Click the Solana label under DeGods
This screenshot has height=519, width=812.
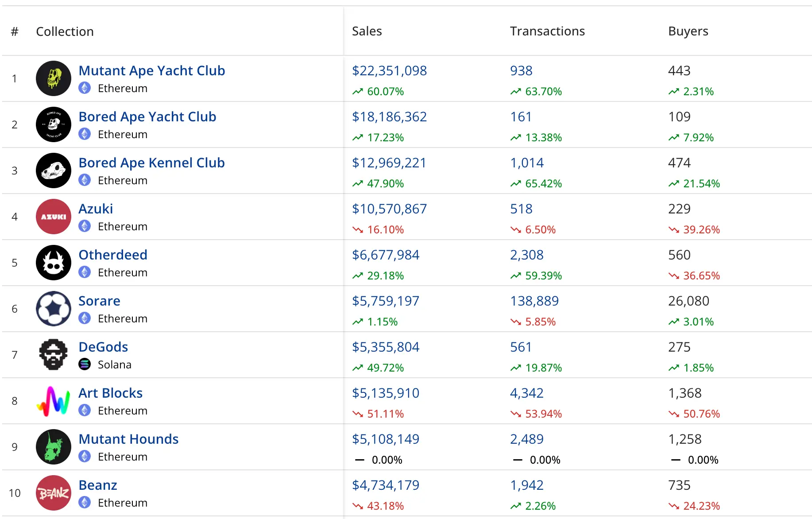115,365
